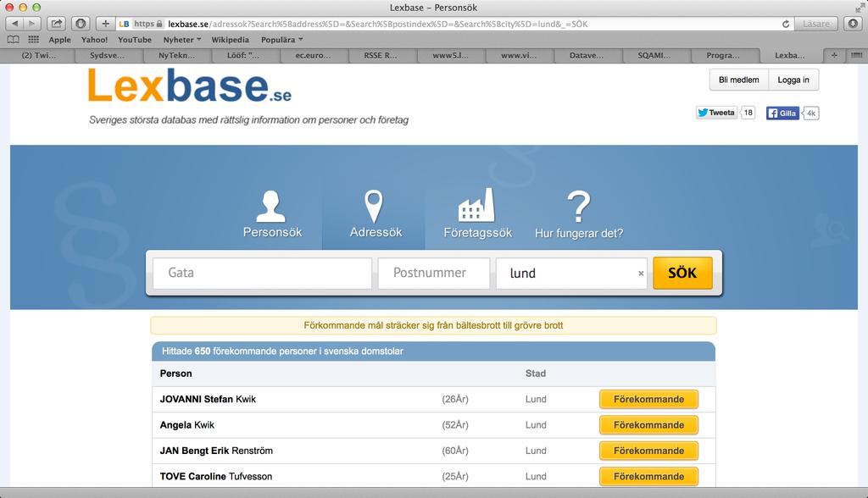
Task: Click Förekommande for TOVE Caroline Tufvesson
Action: click(648, 477)
